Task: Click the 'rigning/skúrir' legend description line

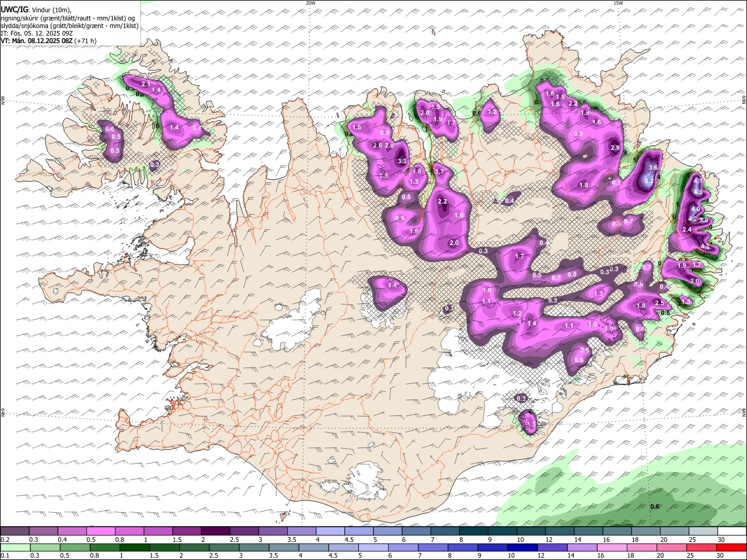Action: pos(68,18)
